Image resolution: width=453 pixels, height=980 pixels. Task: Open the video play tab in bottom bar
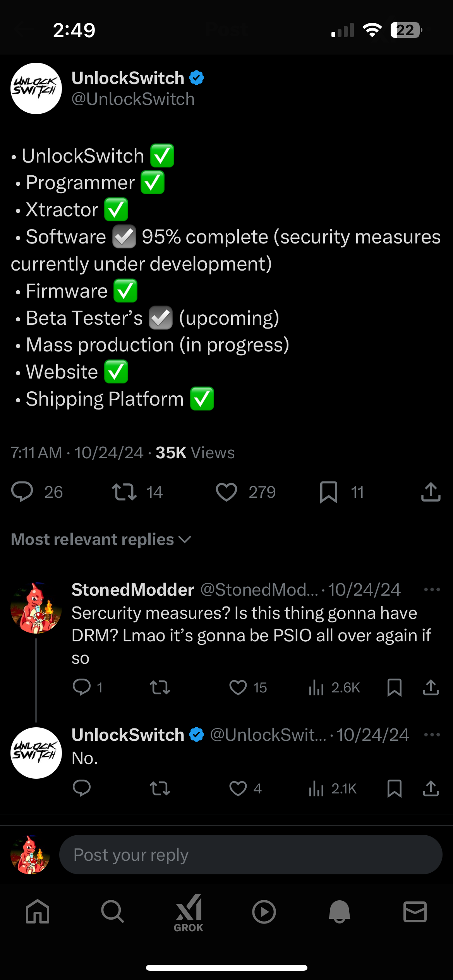264,912
